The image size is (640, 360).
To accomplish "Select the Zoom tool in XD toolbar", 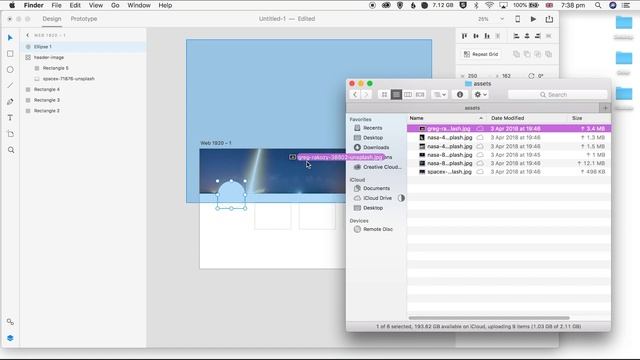I will pos(11,150).
